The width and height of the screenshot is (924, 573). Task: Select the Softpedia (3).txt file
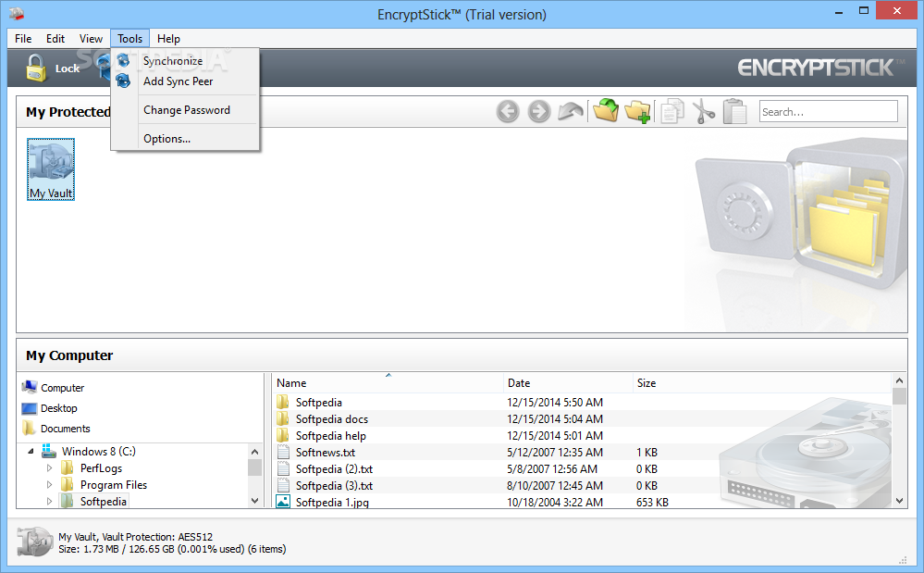pyautogui.click(x=334, y=486)
